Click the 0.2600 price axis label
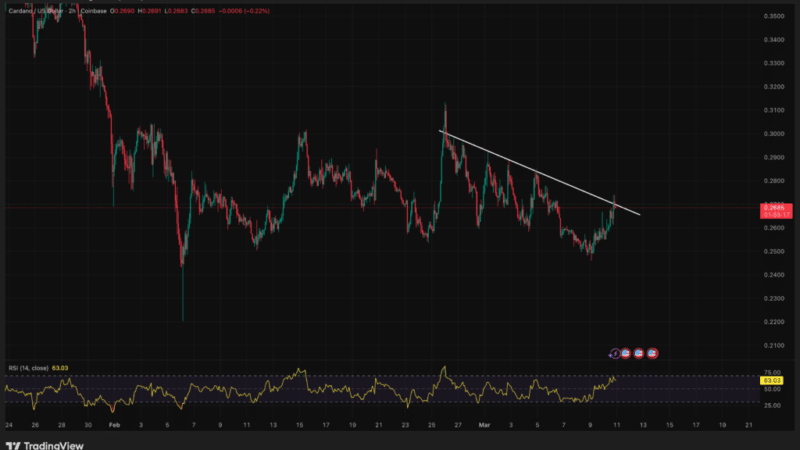 pyautogui.click(x=773, y=228)
